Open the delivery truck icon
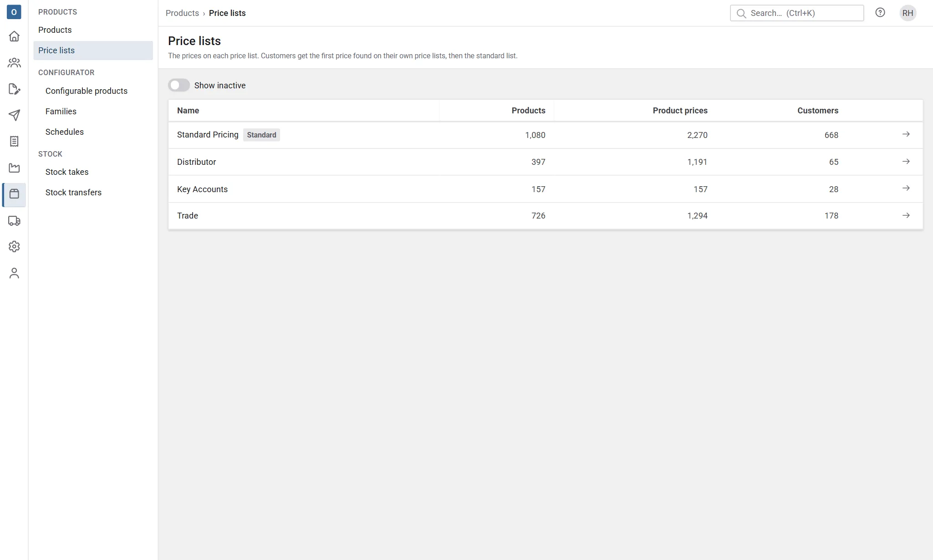The height and width of the screenshot is (560, 933). coord(14,221)
